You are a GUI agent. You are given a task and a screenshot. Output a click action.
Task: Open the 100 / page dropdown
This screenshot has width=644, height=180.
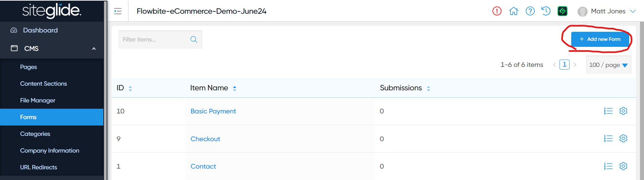(608, 65)
